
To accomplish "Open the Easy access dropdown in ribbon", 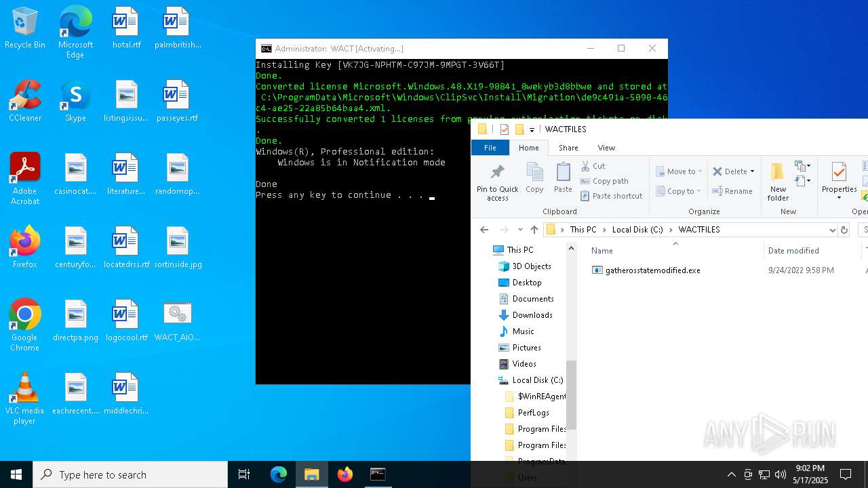I will [803, 182].
